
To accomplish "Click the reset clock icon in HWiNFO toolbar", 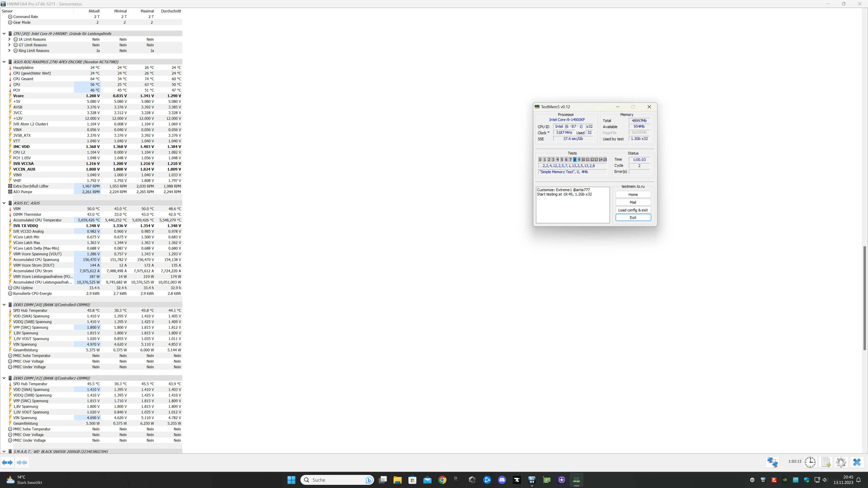I will coord(810,462).
